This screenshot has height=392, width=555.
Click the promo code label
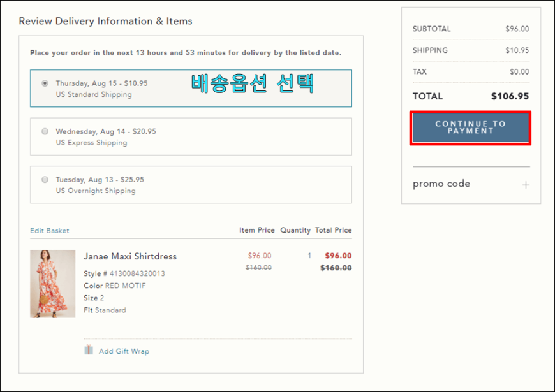coord(441,184)
